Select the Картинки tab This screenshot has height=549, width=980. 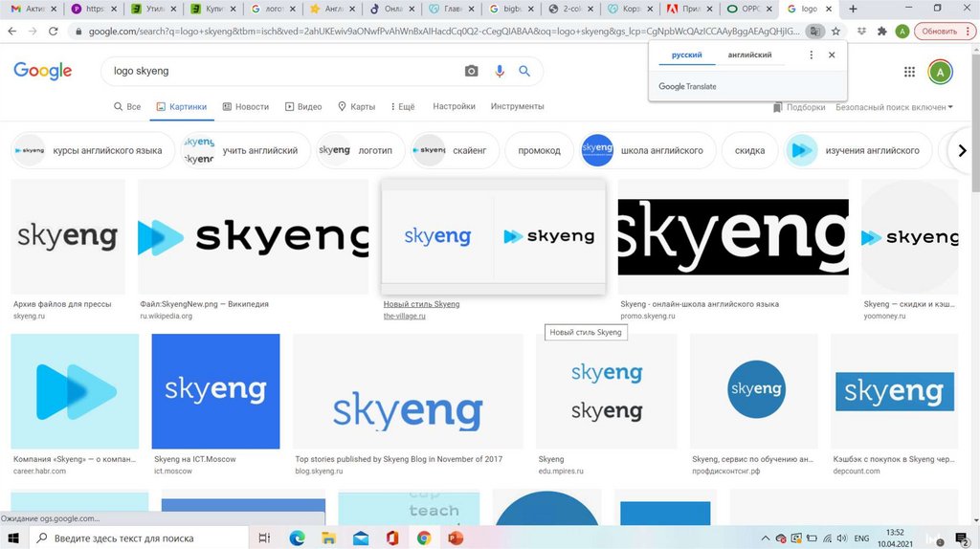pos(181,107)
